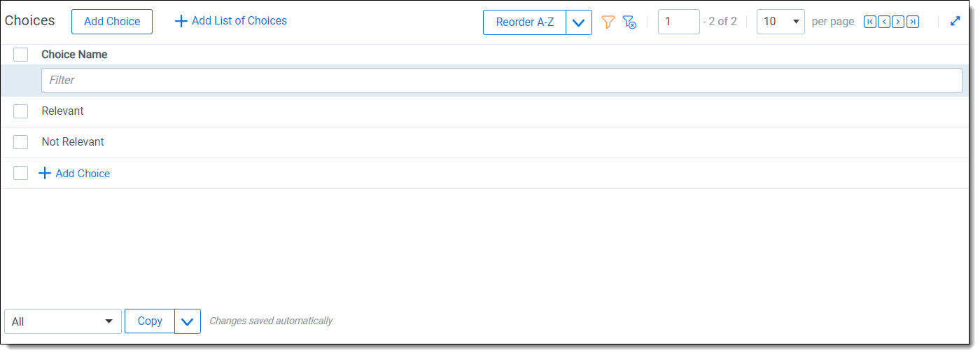
Task: Go to the previous page
Action: [x=884, y=22]
